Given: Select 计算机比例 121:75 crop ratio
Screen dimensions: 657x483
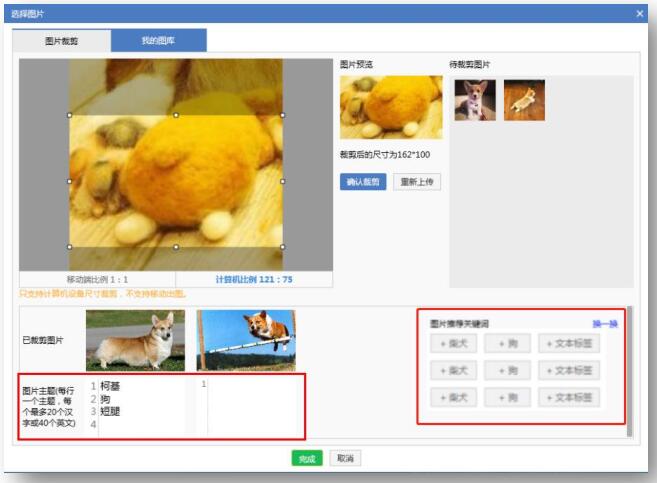Looking at the screenshot, I should coord(254,279).
